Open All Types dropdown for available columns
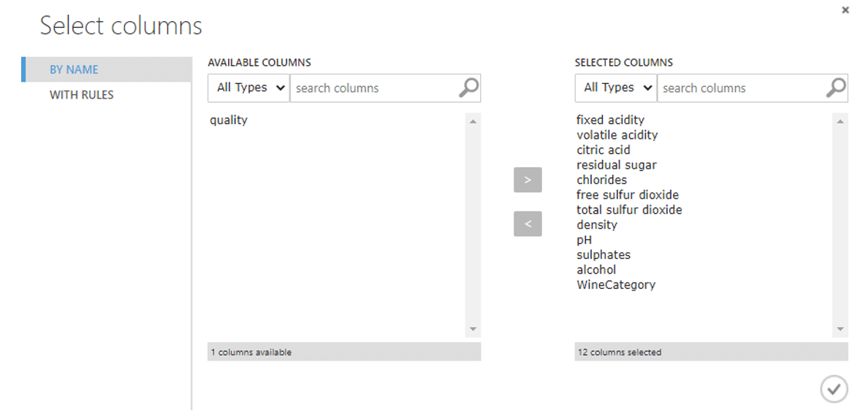 pyautogui.click(x=249, y=88)
